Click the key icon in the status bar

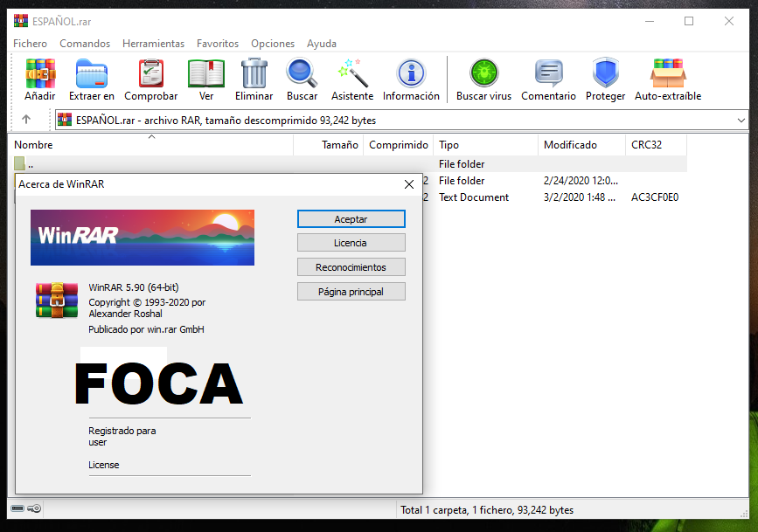(34, 508)
